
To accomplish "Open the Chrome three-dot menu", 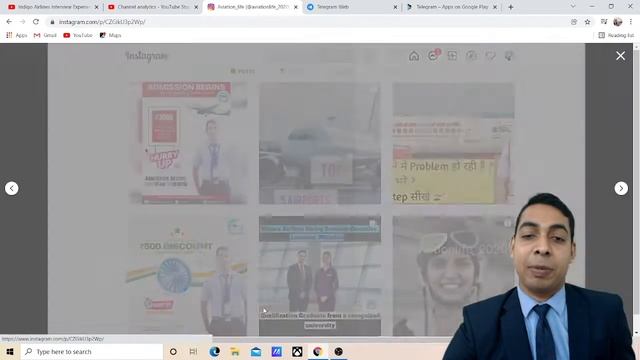I will (x=631, y=22).
